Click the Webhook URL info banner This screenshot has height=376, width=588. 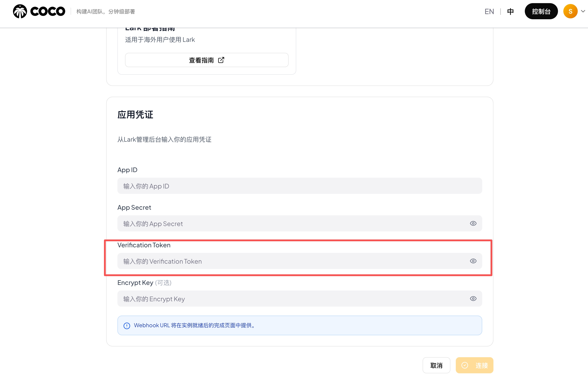coord(299,325)
